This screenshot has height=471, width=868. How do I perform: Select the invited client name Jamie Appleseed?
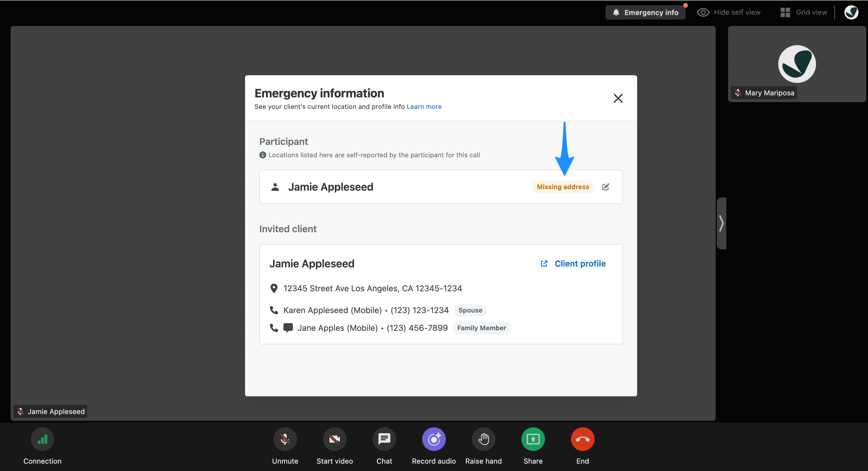coord(312,264)
